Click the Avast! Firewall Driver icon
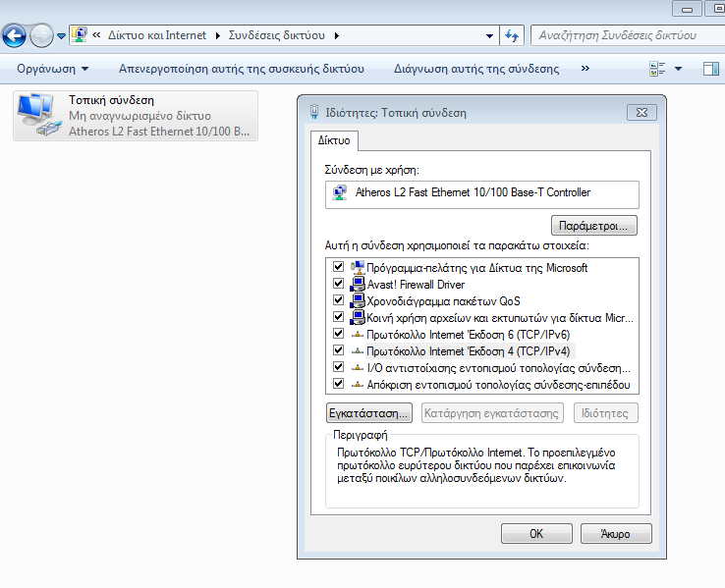Viewport: 725px width, 588px height. pos(358,284)
